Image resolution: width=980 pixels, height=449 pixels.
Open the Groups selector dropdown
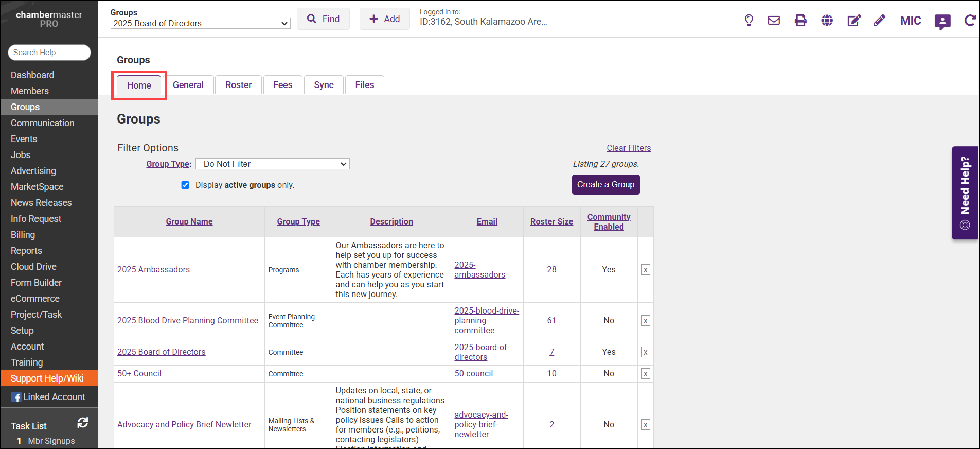coord(200,24)
